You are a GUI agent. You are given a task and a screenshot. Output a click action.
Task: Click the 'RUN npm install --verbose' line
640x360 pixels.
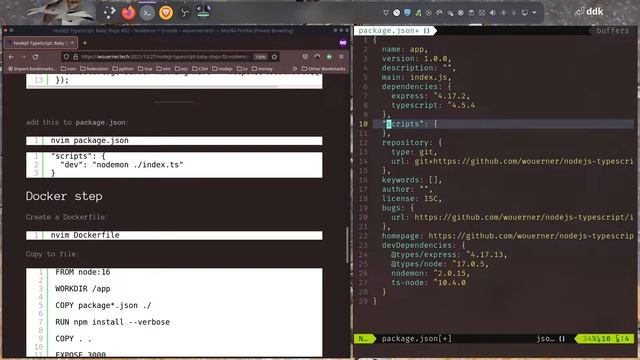113,322
